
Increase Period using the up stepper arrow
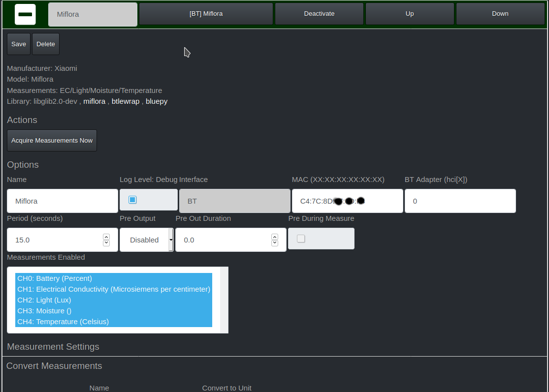click(106, 236)
